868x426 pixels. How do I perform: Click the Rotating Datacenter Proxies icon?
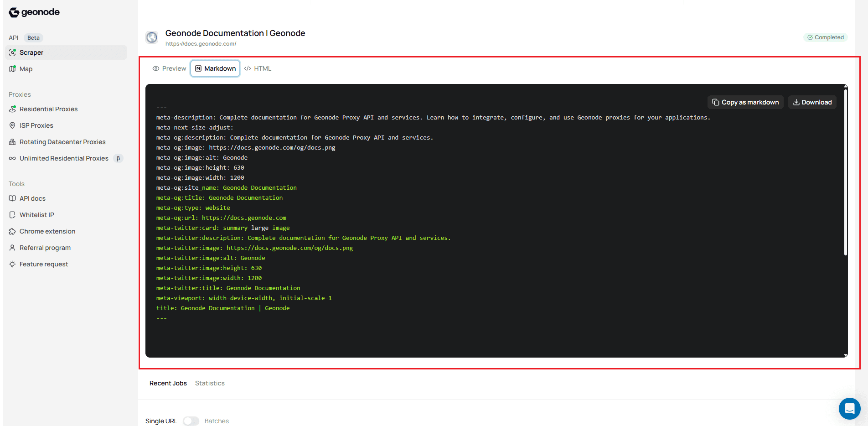point(12,142)
